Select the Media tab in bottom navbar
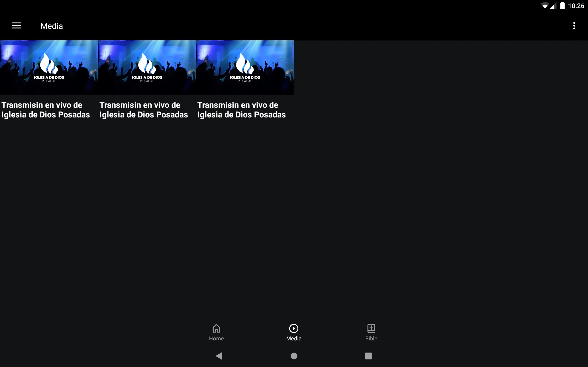Image resolution: width=588 pixels, height=367 pixels. click(294, 331)
